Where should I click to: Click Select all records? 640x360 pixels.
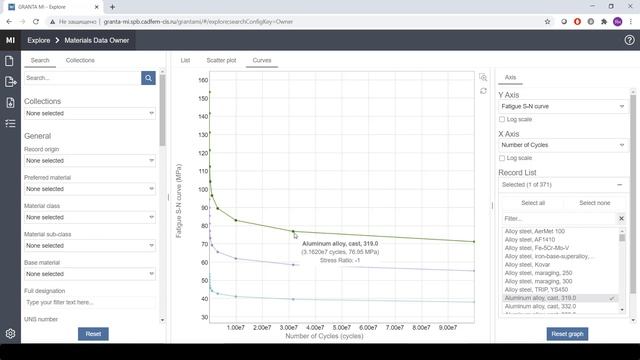click(x=533, y=203)
